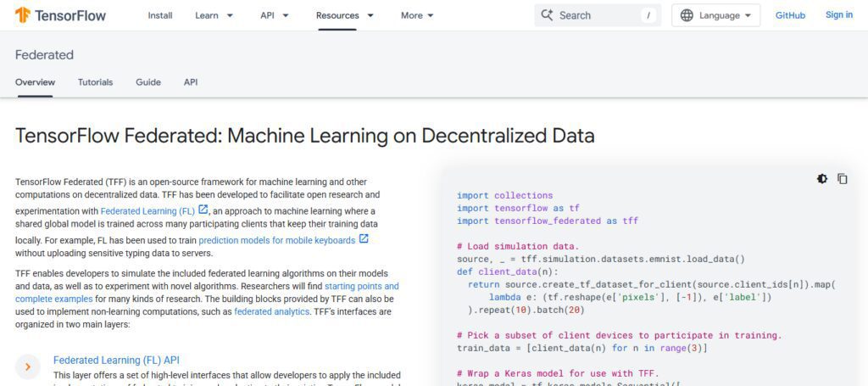Screen dimensions: 868x386
Task: Click the TensorFlow logo icon
Action: (23, 15)
